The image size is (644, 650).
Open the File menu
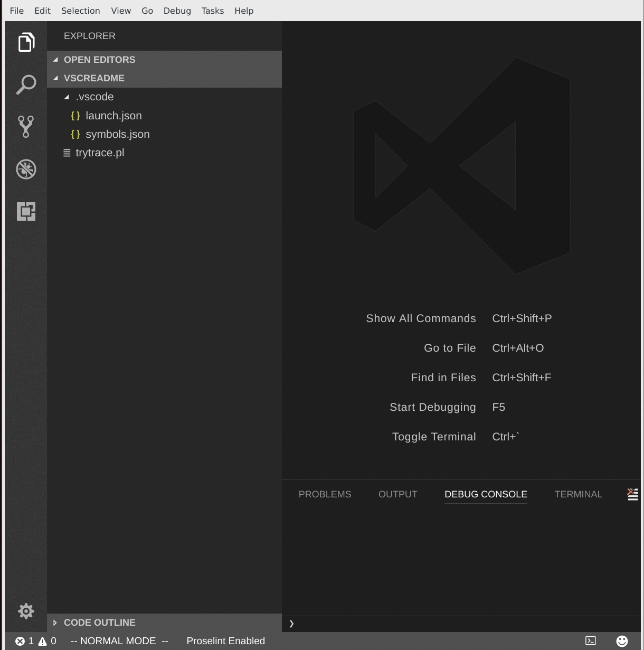pyautogui.click(x=17, y=11)
